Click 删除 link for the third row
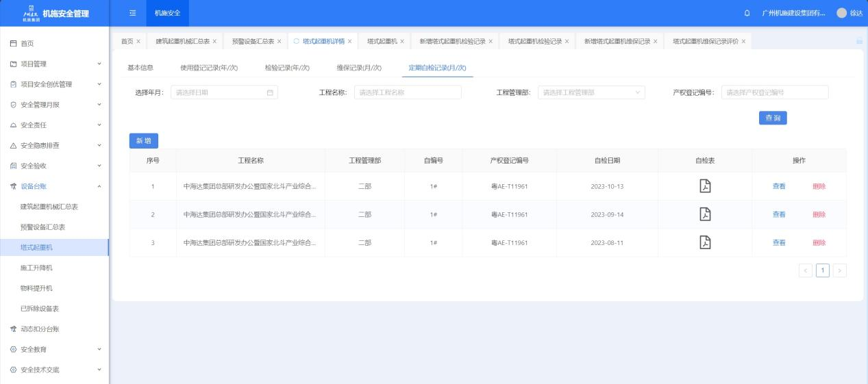Viewport: 868px width, 384px height. pyautogui.click(x=819, y=242)
